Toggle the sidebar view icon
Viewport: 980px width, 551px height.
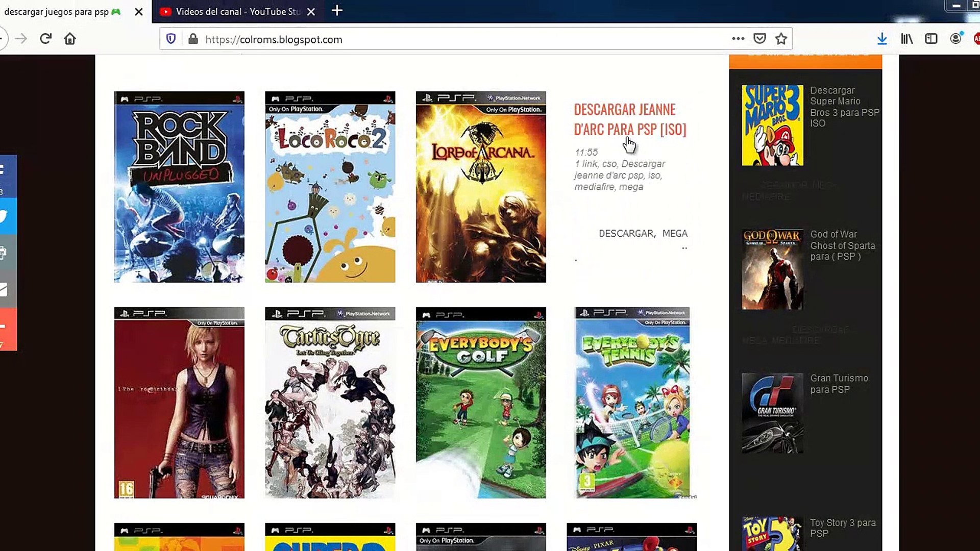(x=931, y=39)
